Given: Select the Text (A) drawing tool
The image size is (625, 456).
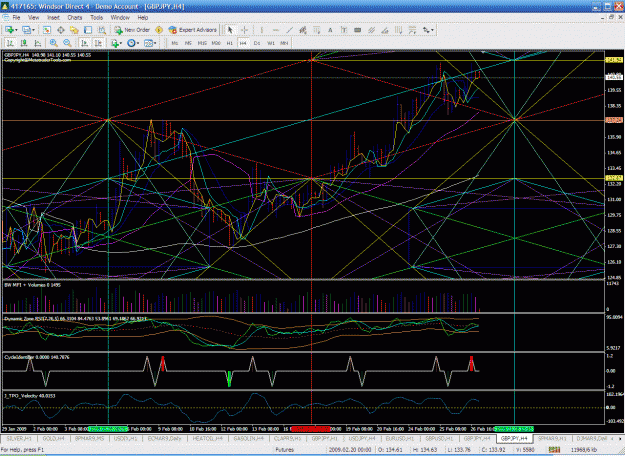Looking at the screenshot, I should pyautogui.click(x=330, y=30).
